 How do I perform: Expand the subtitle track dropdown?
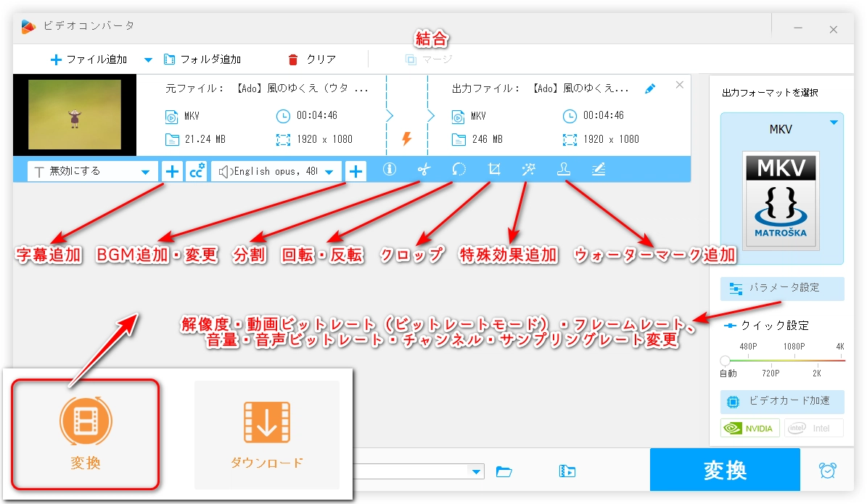pos(145,172)
